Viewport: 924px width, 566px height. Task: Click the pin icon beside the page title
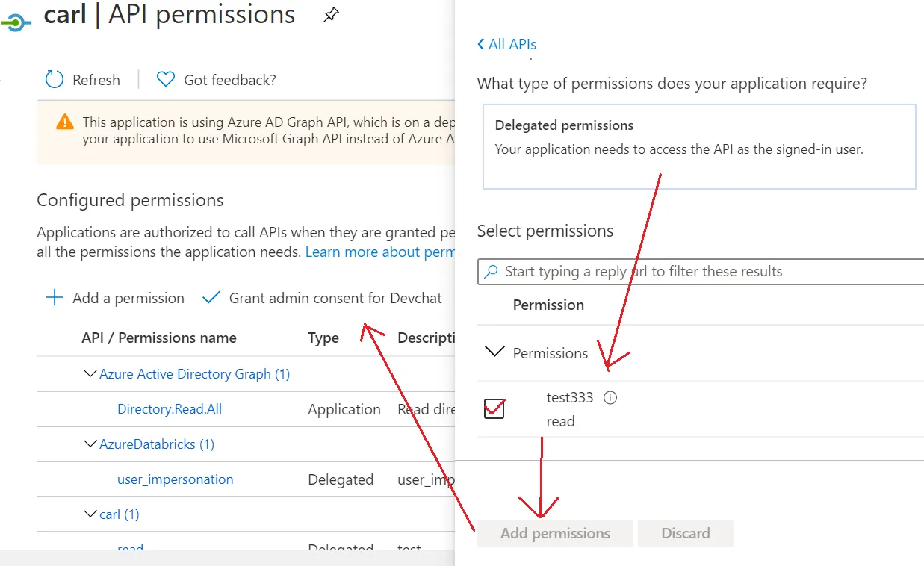coord(331,16)
